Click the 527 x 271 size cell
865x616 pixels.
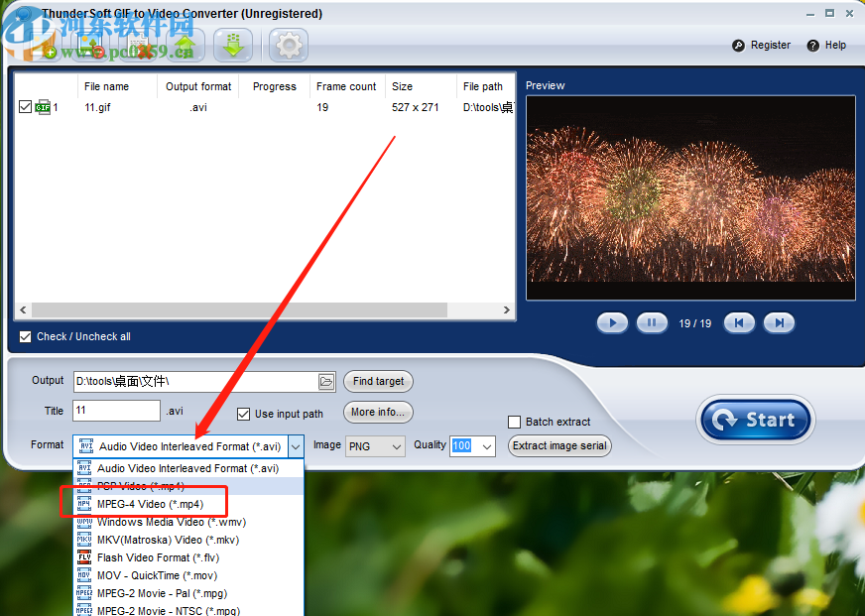(x=415, y=107)
